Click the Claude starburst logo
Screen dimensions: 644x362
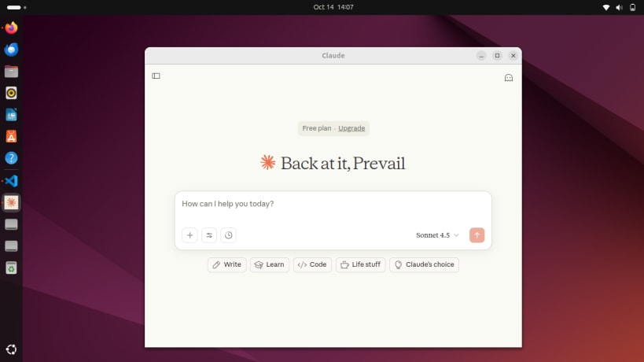[x=268, y=163]
